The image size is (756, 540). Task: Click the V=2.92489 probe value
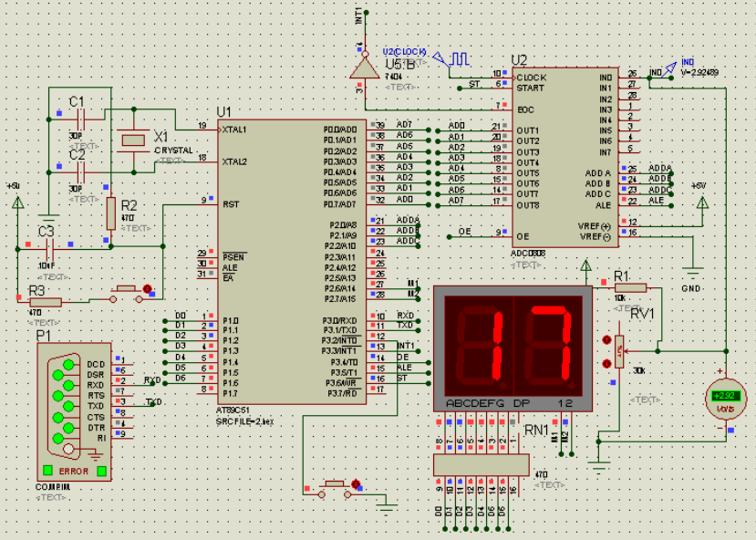tap(699, 72)
